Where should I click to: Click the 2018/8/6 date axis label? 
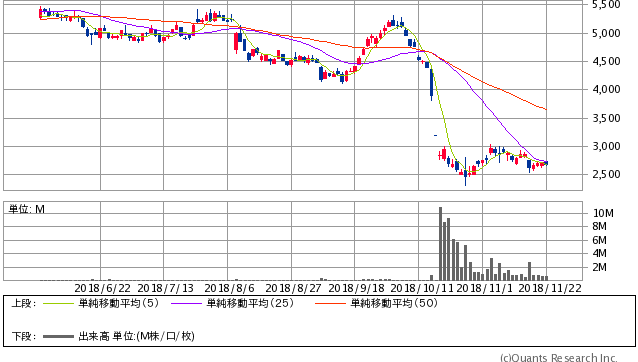[229, 288]
